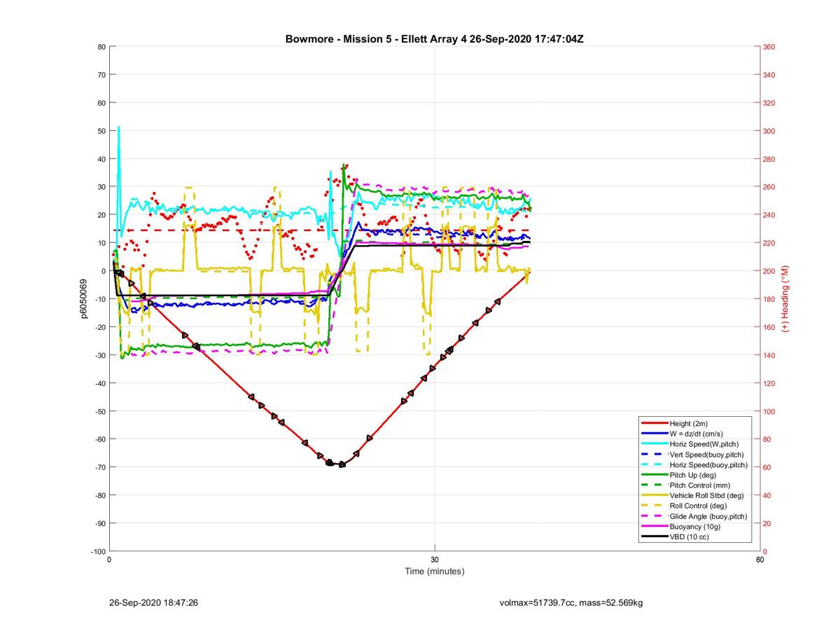The image size is (840, 620).
Task: Select legend entry 'VBD (10 cc)'
Action: pos(690,537)
